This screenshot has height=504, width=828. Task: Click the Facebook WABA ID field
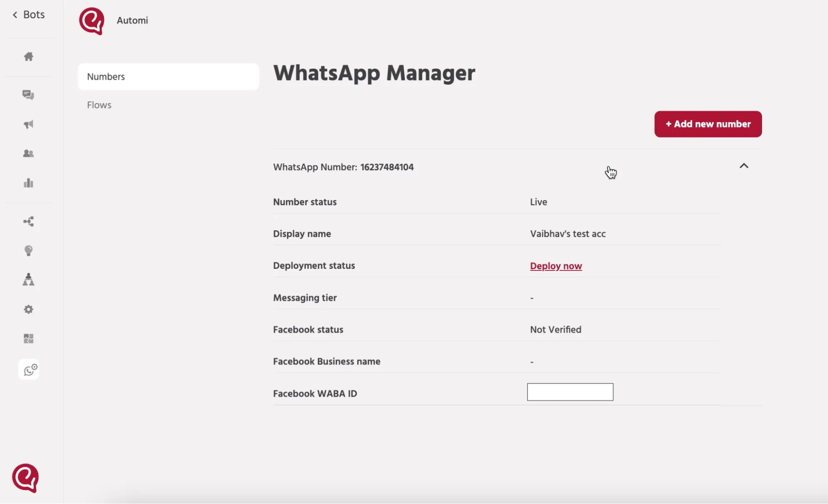tap(570, 392)
